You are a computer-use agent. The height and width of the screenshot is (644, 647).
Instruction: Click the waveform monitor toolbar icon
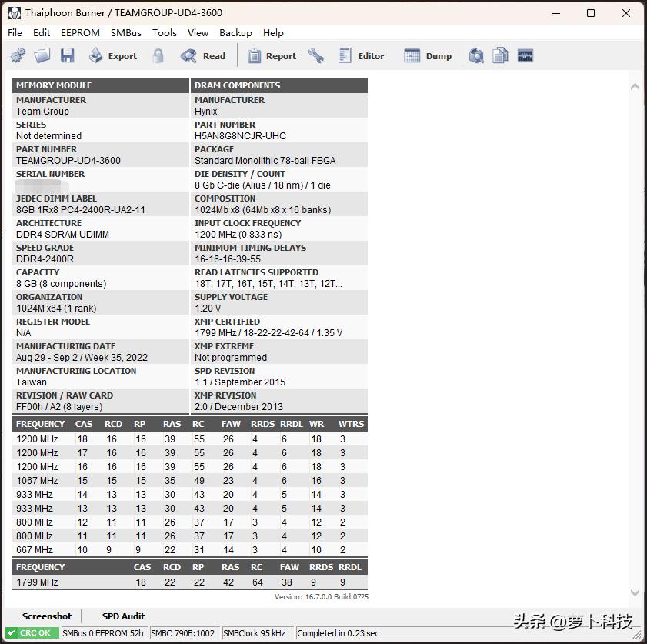[x=525, y=55]
